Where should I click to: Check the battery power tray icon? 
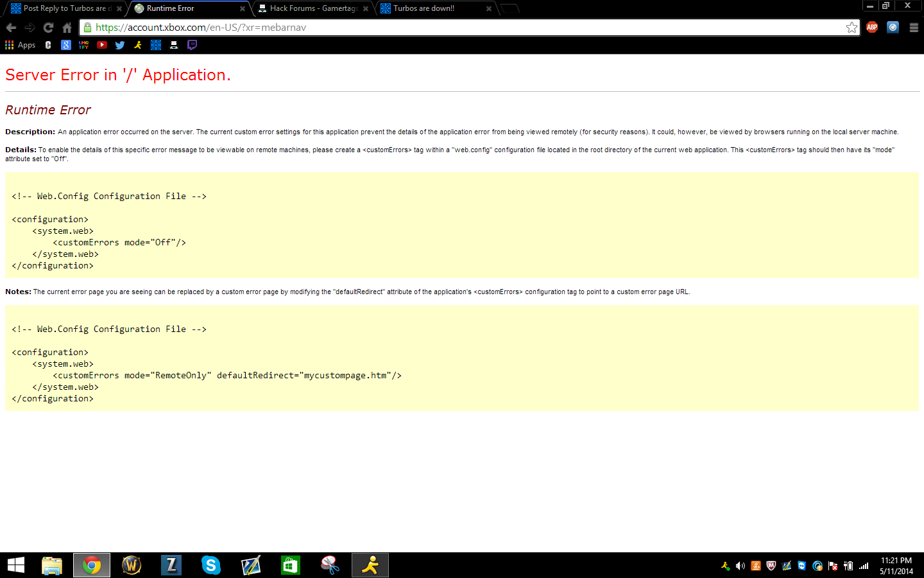[848, 566]
